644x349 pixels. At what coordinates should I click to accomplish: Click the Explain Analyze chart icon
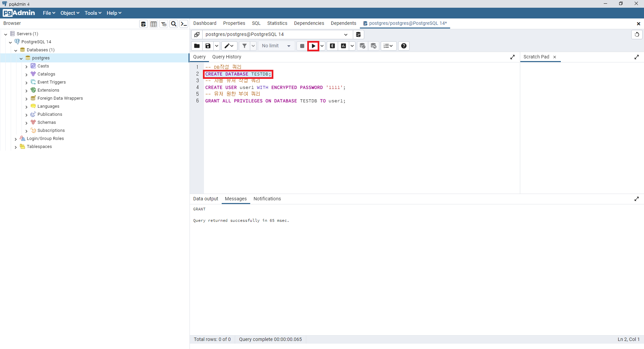coord(343,46)
